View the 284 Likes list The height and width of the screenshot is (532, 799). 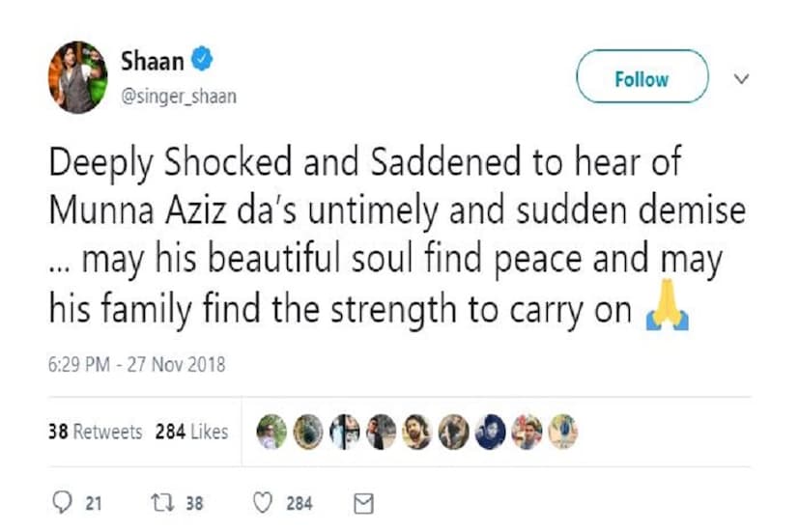point(191,432)
